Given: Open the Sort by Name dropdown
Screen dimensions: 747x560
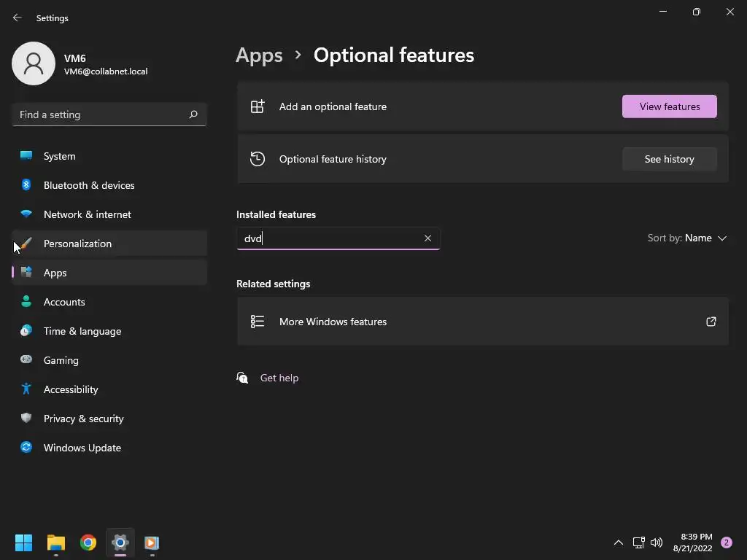Looking at the screenshot, I should click(687, 238).
